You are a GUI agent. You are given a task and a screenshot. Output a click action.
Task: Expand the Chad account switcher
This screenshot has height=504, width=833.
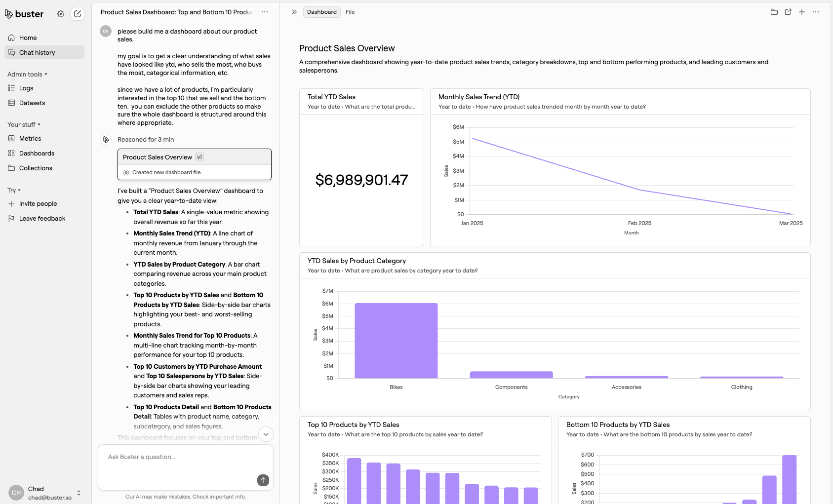79,493
